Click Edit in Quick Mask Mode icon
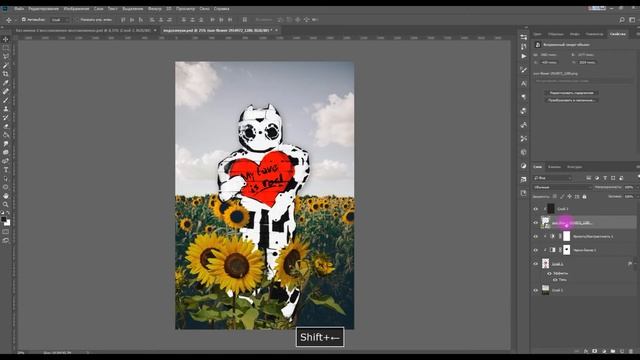640x360 pixels. click(x=6, y=231)
